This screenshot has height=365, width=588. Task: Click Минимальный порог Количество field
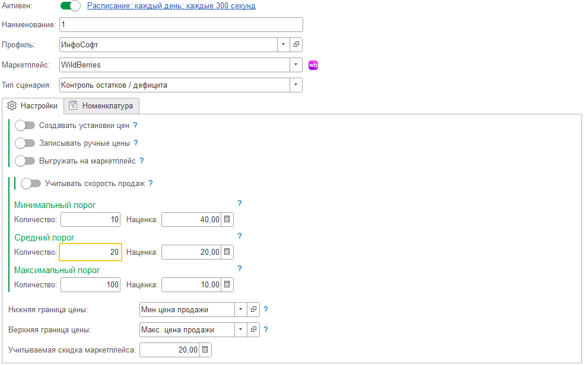[90, 219]
